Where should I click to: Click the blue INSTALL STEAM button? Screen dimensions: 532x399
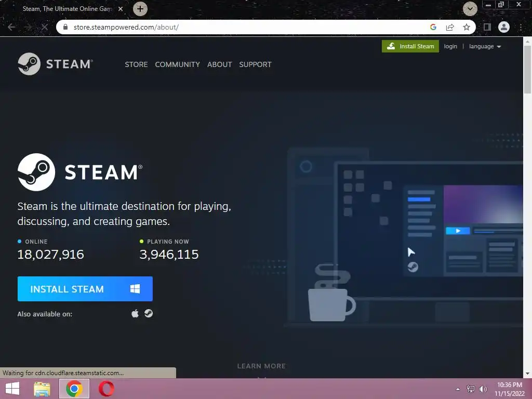point(85,289)
